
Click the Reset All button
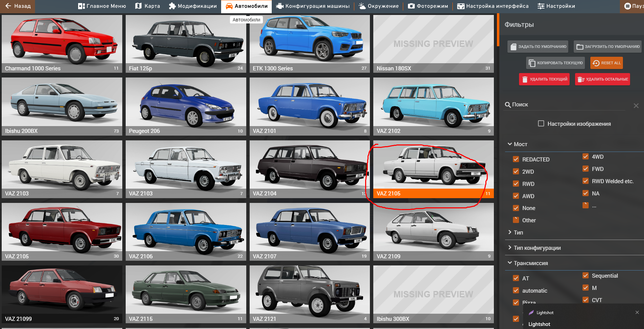[x=607, y=63]
